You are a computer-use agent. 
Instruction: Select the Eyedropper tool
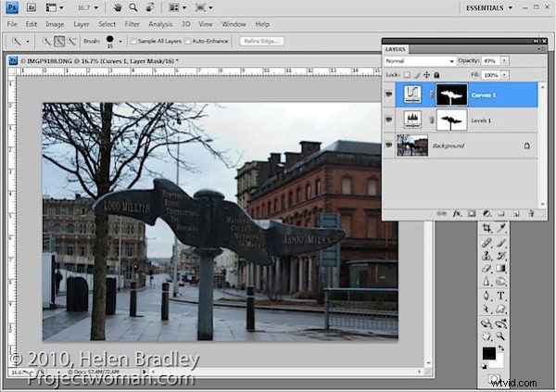[500, 229]
